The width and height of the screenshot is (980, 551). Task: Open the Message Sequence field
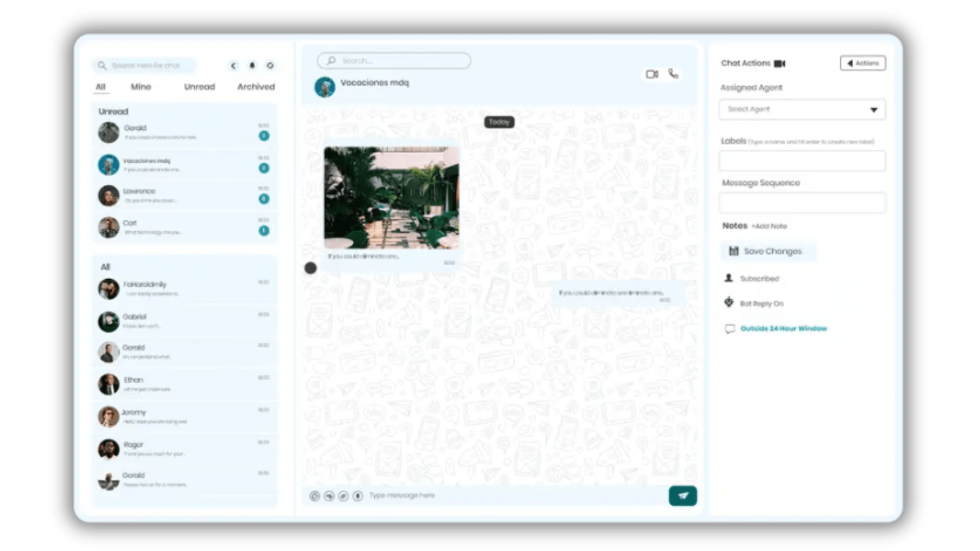tap(802, 203)
